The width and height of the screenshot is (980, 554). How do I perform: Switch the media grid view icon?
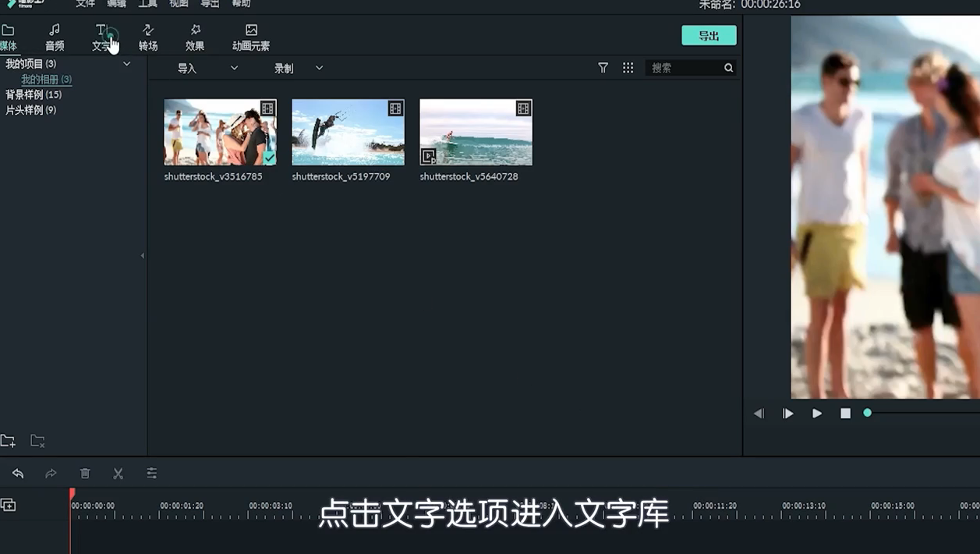click(x=628, y=68)
